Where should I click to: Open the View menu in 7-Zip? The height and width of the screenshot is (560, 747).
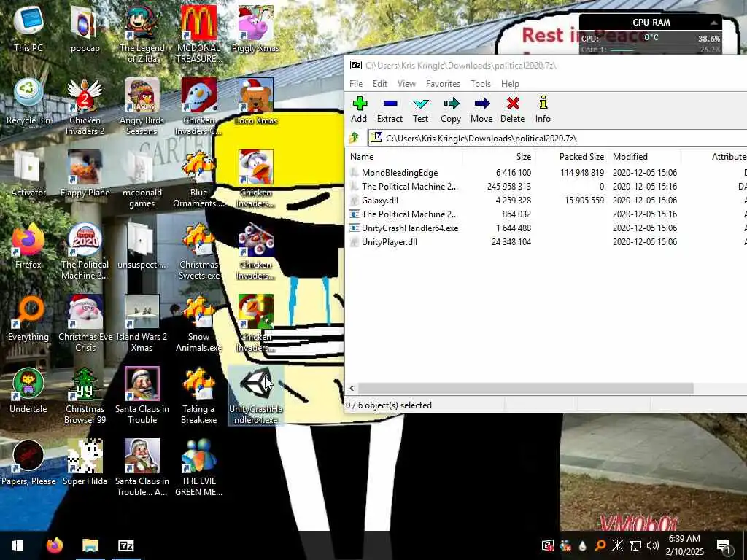(406, 84)
